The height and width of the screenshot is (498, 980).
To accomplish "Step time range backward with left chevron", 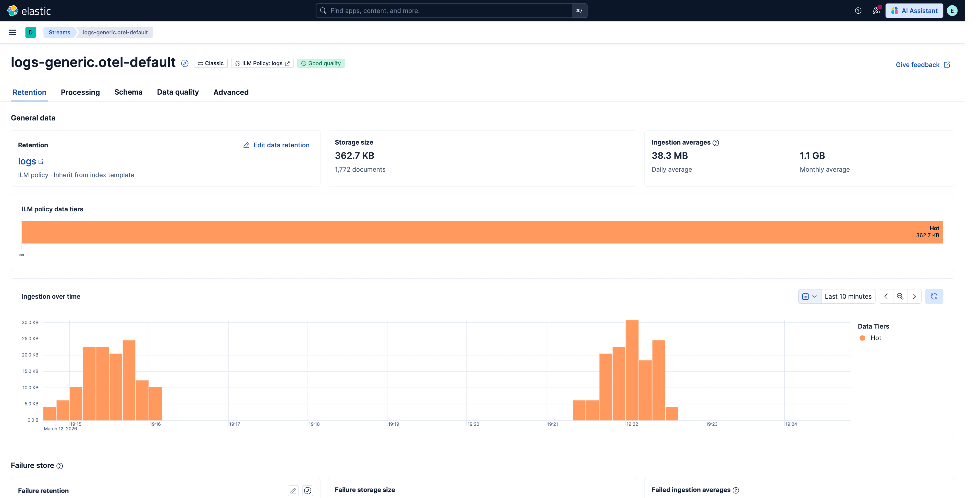I will point(886,297).
